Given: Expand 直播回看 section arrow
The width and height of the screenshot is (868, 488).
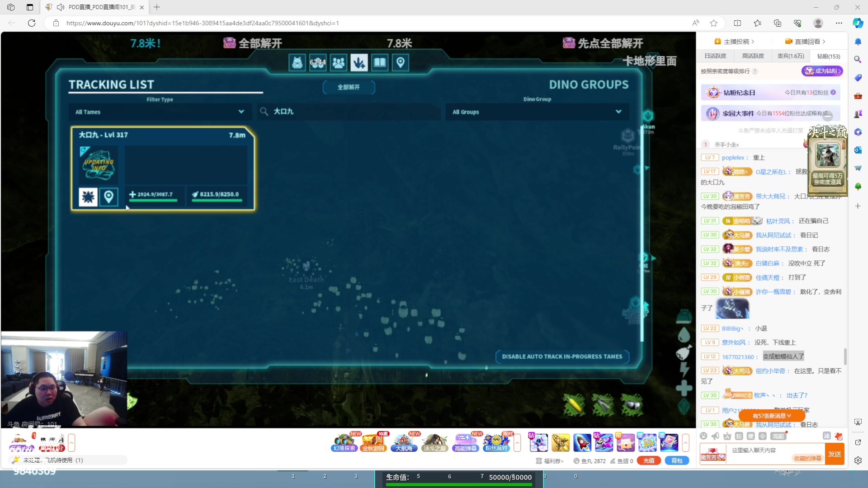Looking at the screenshot, I should tap(824, 42).
